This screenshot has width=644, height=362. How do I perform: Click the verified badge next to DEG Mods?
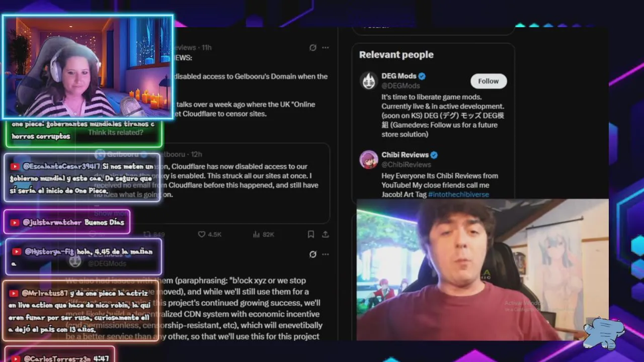click(x=422, y=76)
